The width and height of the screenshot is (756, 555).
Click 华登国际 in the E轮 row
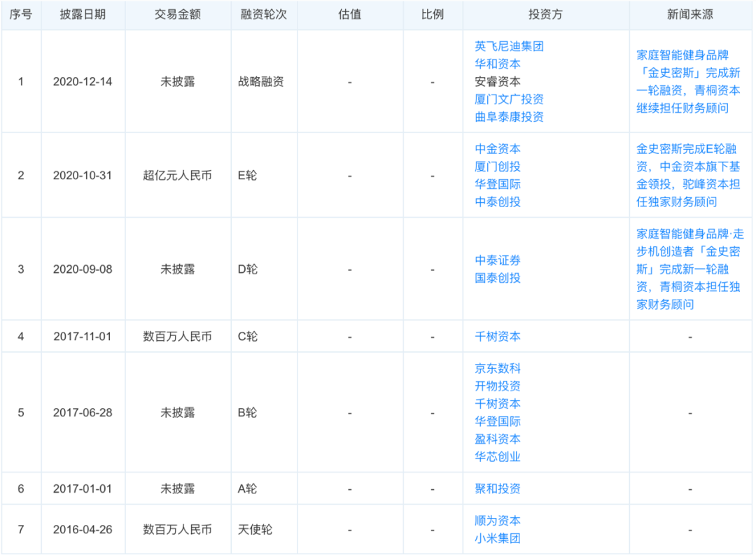pyautogui.click(x=498, y=184)
